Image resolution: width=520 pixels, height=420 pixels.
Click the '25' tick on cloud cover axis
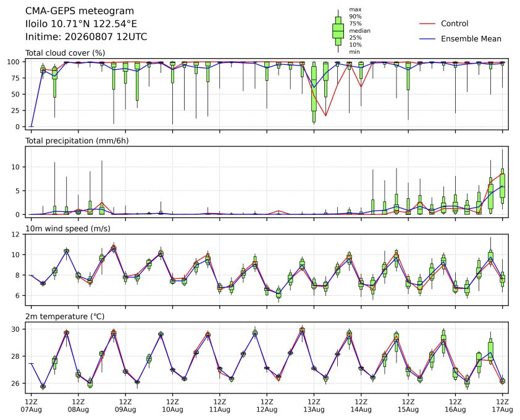tap(16, 111)
